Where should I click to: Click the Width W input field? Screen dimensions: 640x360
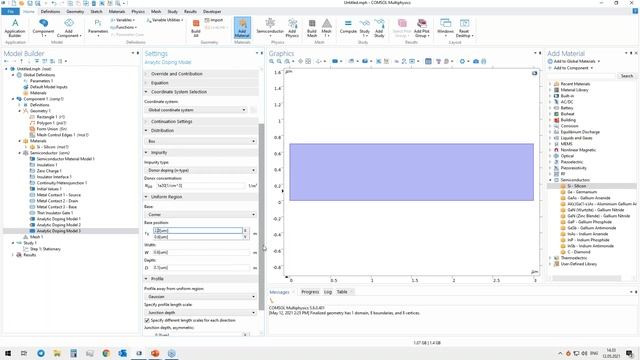point(202,253)
